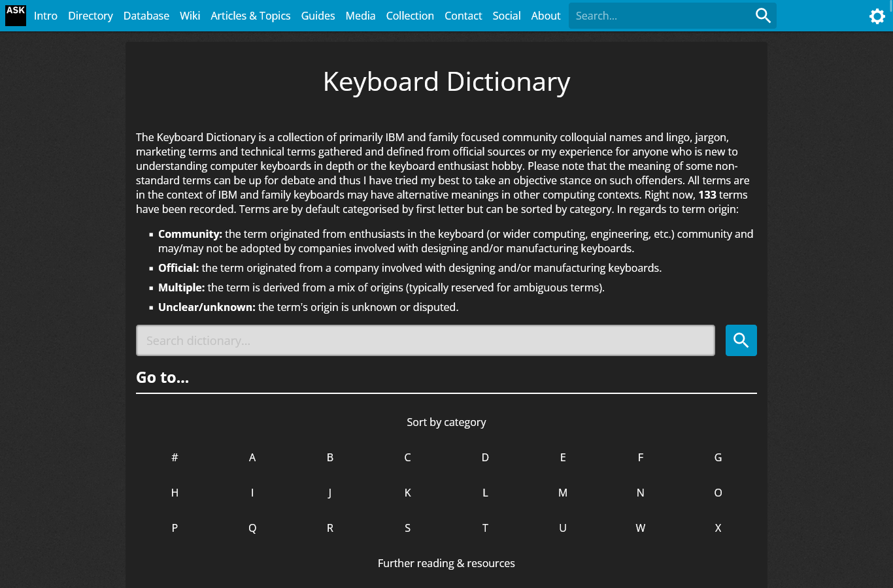Click the top navigation search magnifier icon

(x=763, y=16)
